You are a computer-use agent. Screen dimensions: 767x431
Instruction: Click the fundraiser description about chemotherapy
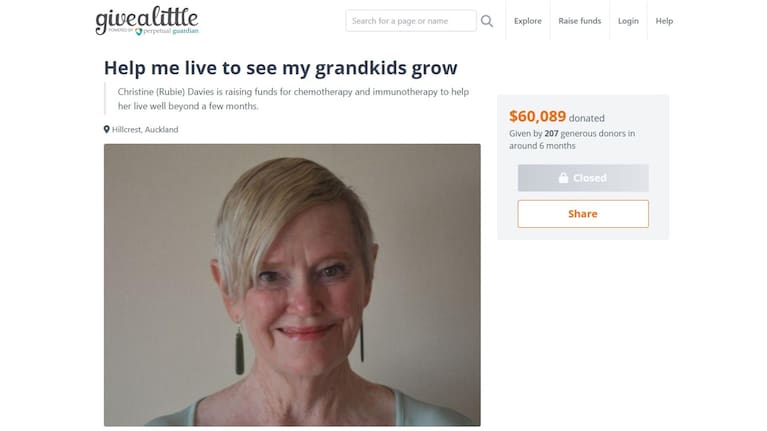[293, 99]
